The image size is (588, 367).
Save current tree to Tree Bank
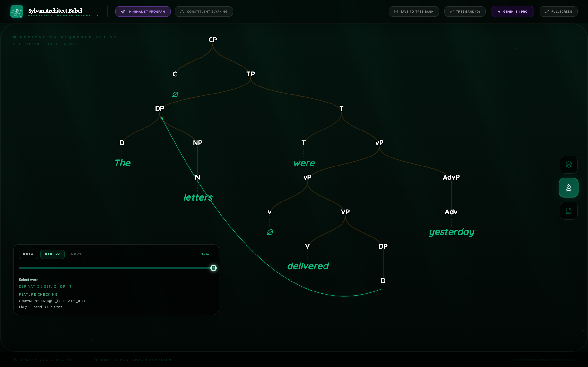(413, 12)
